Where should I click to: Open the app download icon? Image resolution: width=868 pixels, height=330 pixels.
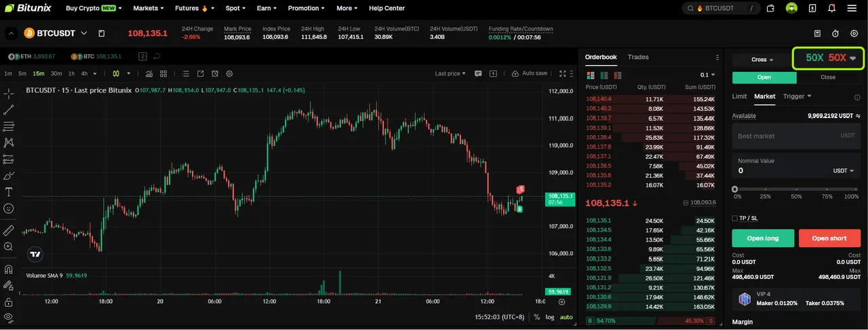[x=812, y=8]
